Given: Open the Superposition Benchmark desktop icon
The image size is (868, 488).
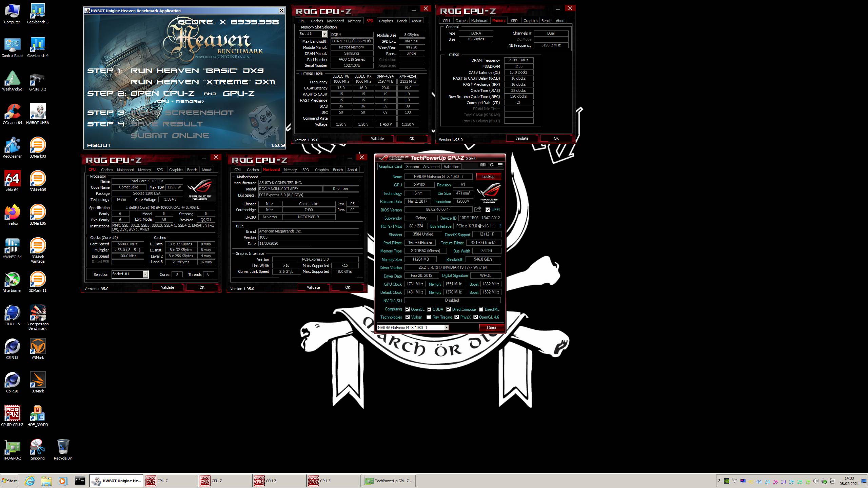Looking at the screenshot, I should pyautogui.click(x=38, y=318).
